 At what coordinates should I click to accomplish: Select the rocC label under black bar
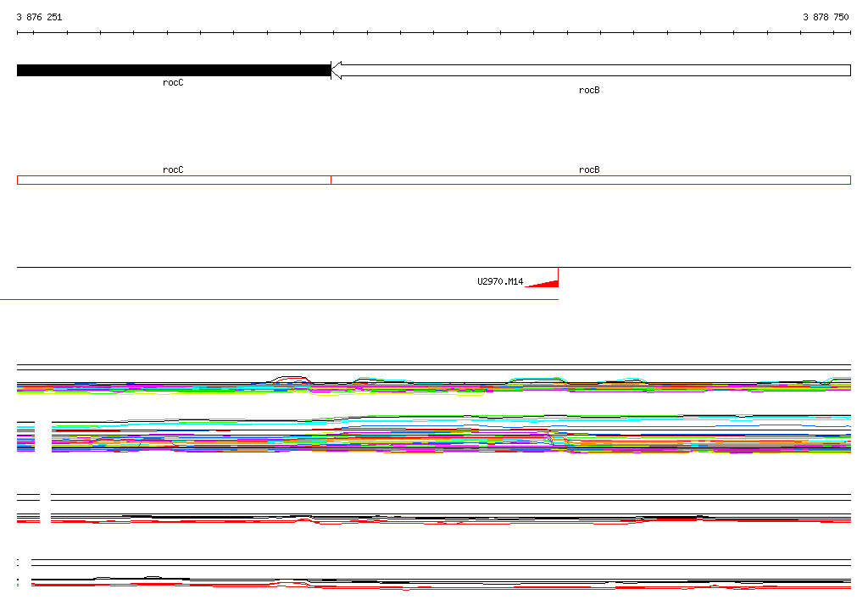pyautogui.click(x=173, y=82)
